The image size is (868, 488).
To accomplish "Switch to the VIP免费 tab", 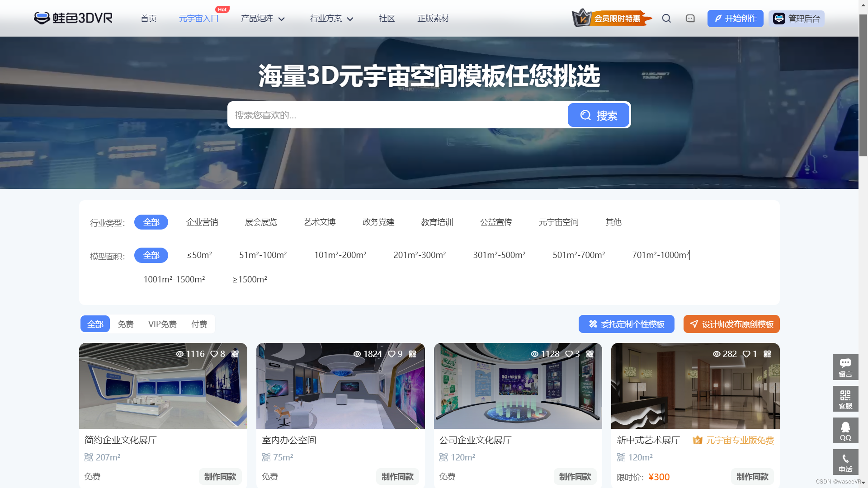I will coord(162,324).
